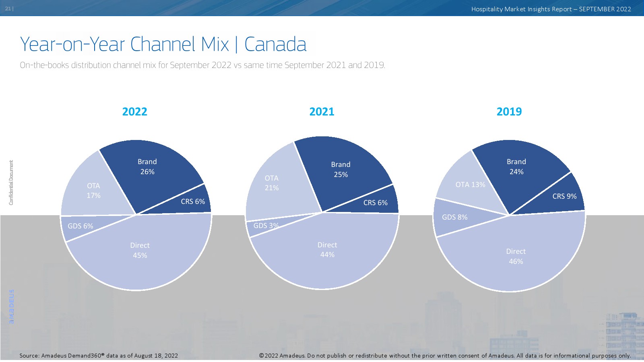Click the Amadeus logo on left edge
The width and height of the screenshot is (644, 362).
coord(11,306)
